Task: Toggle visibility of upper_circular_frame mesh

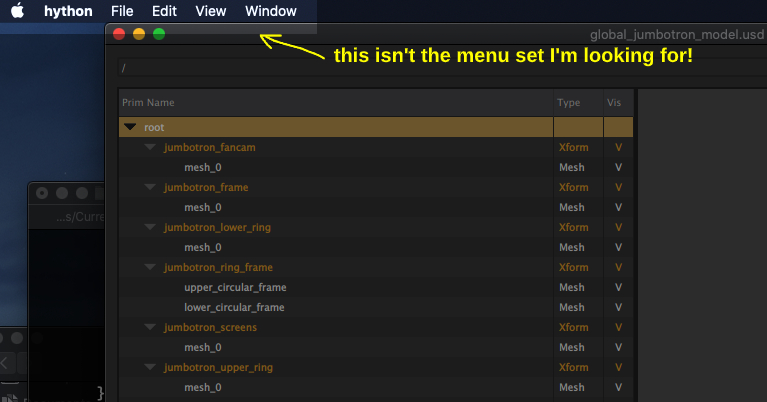Action: [618, 287]
